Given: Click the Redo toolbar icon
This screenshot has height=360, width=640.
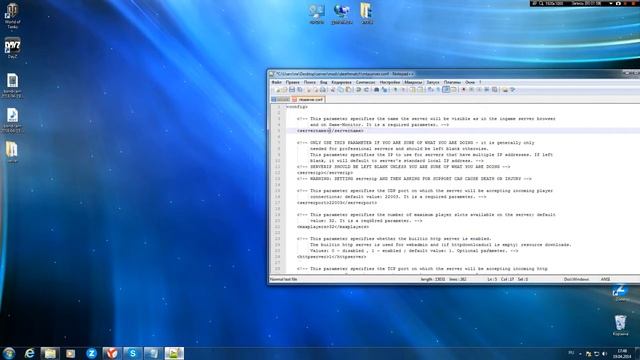Looking at the screenshot, I should (366, 89).
